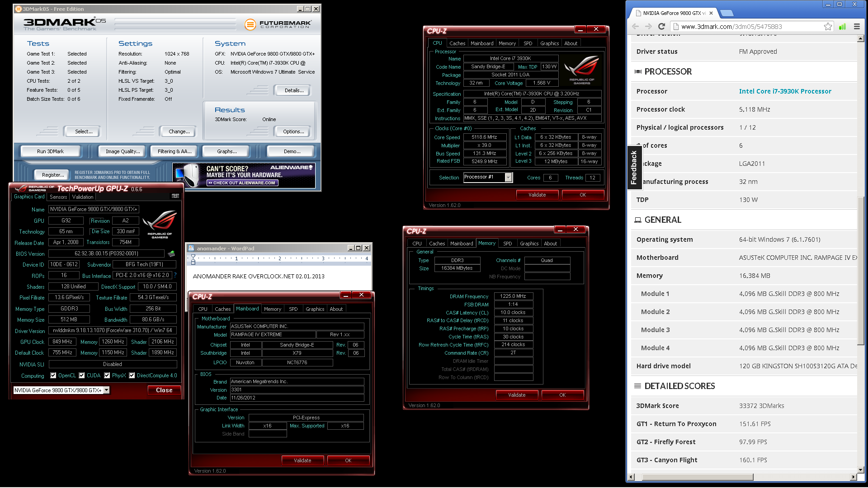Image resolution: width=868 pixels, height=488 pixels.
Task: Click the Chrome forward arrow
Action: (x=648, y=27)
